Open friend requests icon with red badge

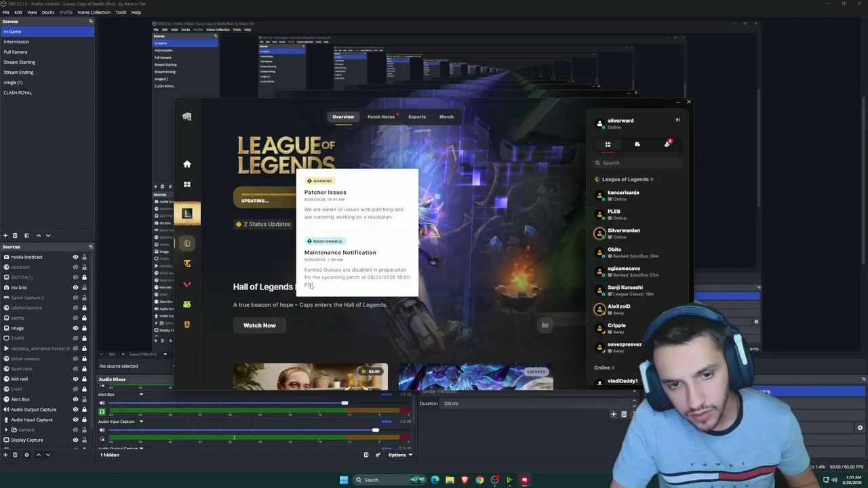point(667,144)
